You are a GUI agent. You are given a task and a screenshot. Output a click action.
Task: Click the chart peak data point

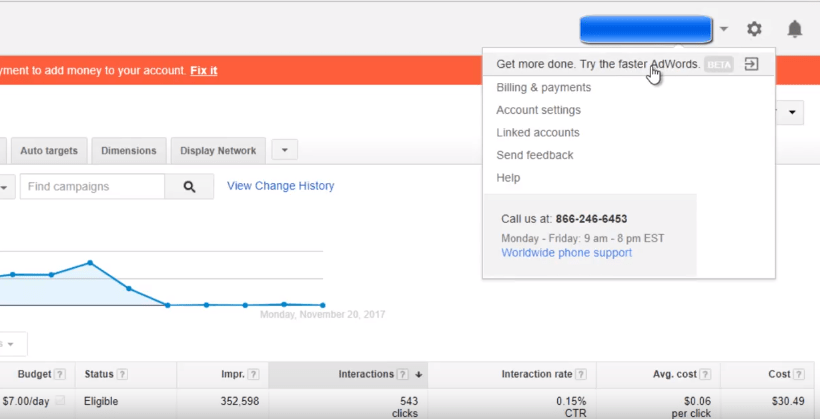tap(90, 263)
